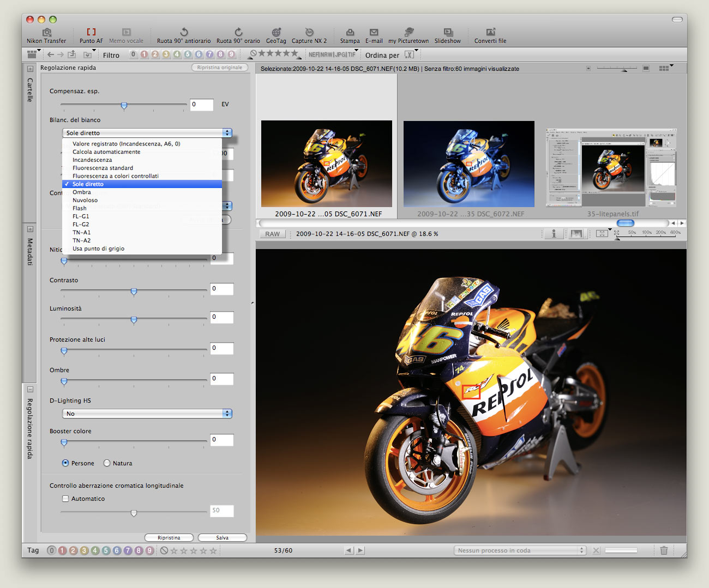Filter by label number 5 in Filtro bar
Viewport: 709px width, 588px height.
click(188, 54)
